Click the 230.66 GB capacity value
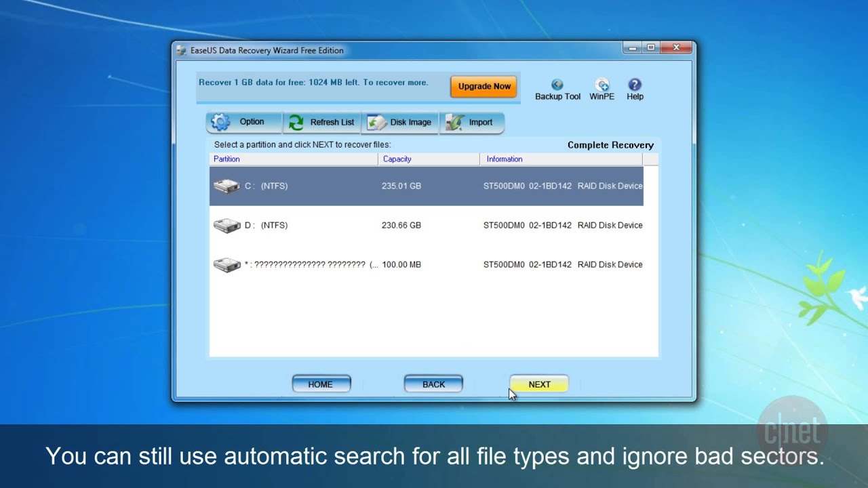This screenshot has width=868, height=488. [401, 225]
